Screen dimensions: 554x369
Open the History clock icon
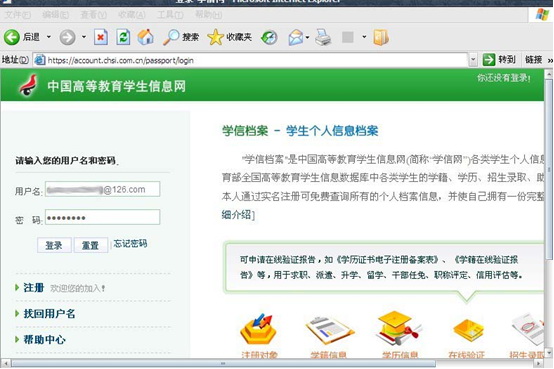(x=269, y=37)
